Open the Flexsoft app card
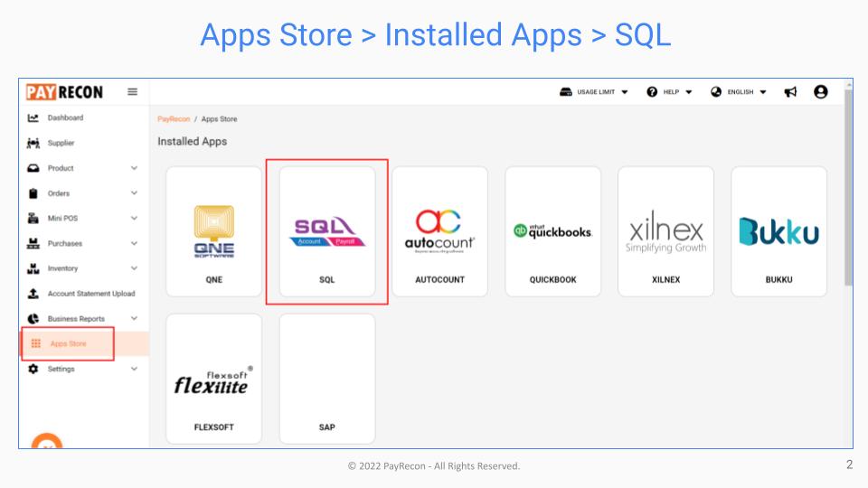 click(x=214, y=379)
